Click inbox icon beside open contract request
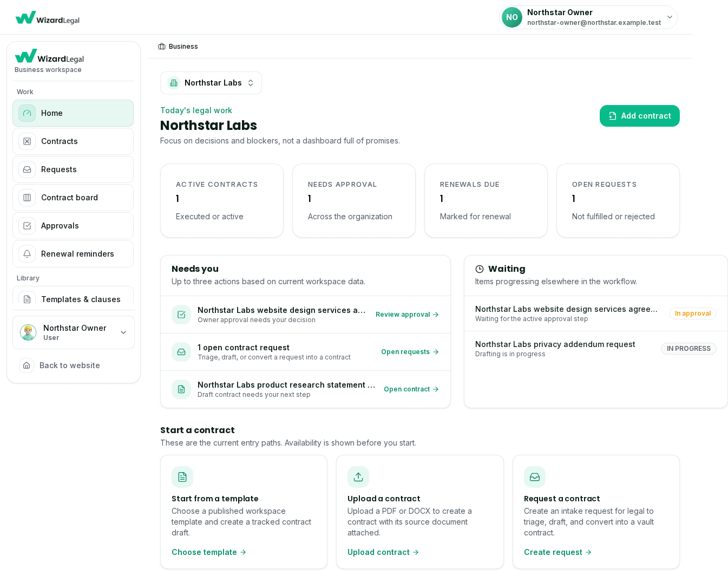Image resolution: width=728 pixels, height=582 pixels. click(181, 352)
